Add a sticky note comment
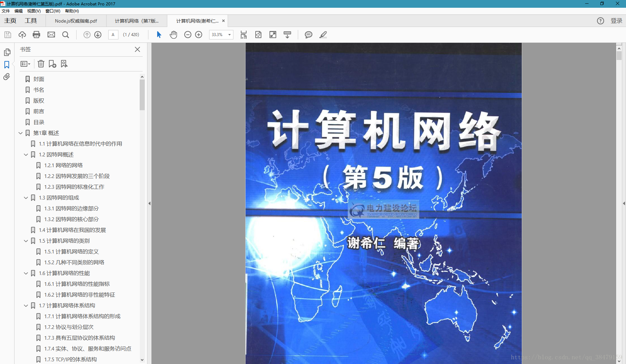This screenshot has width=626, height=364. coord(308,35)
